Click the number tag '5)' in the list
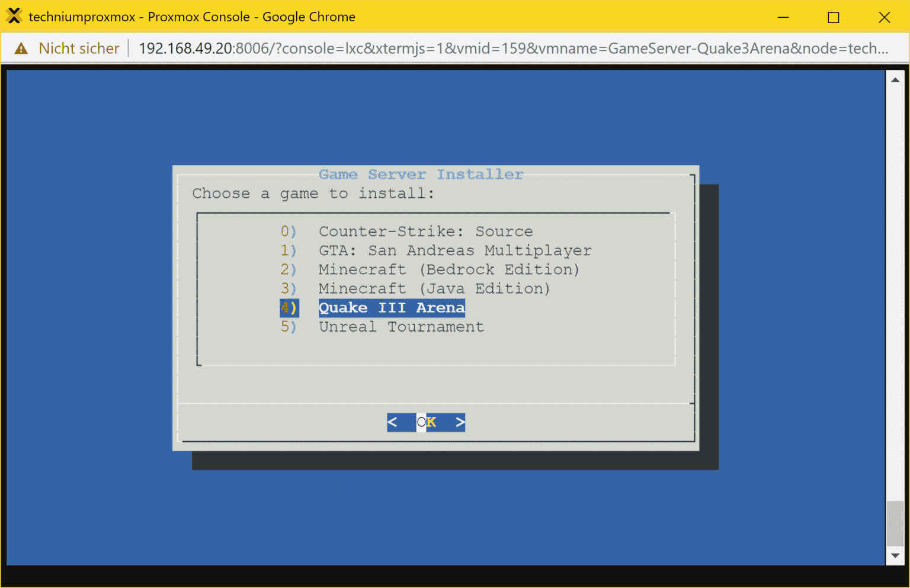Viewport: 910px width, 588px height. [x=289, y=327]
